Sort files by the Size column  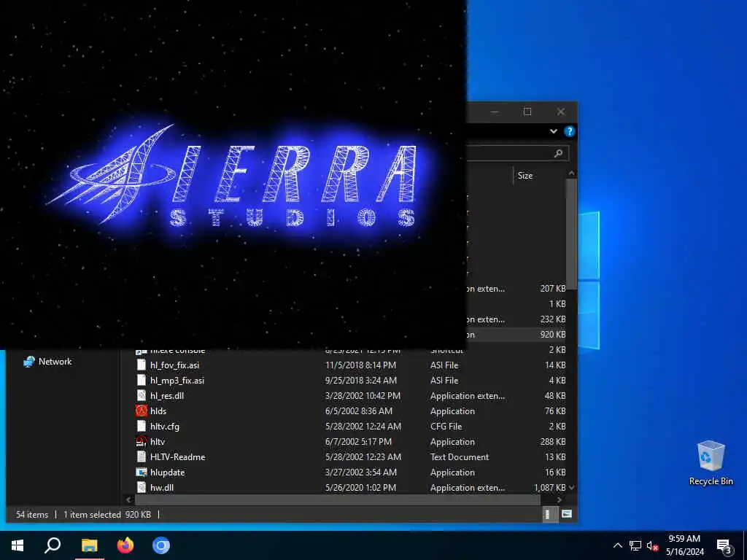click(525, 176)
